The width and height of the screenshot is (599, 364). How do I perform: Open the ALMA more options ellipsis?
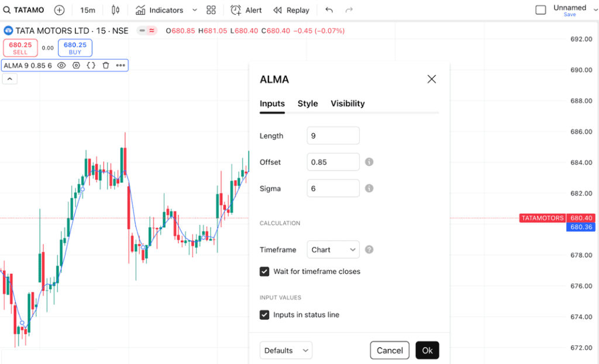point(121,65)
